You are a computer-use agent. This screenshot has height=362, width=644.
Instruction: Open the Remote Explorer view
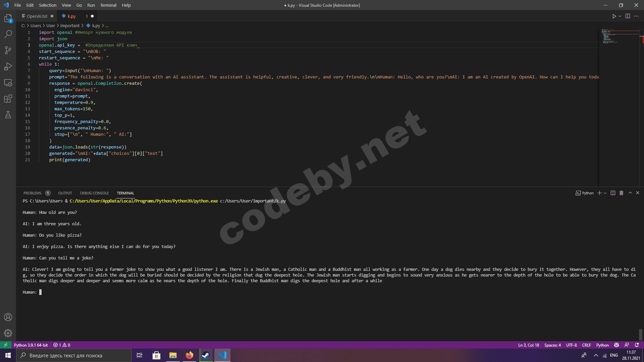pos(8,82)
